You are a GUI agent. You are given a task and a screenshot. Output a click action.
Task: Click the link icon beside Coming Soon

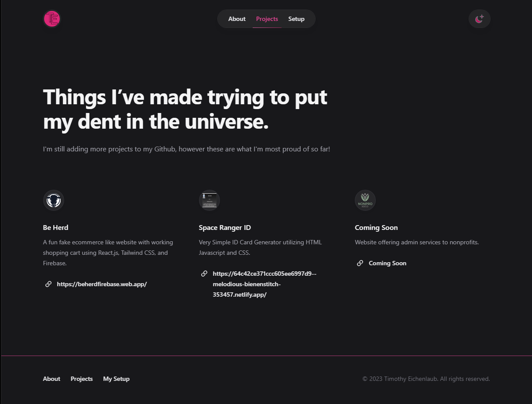360,263
